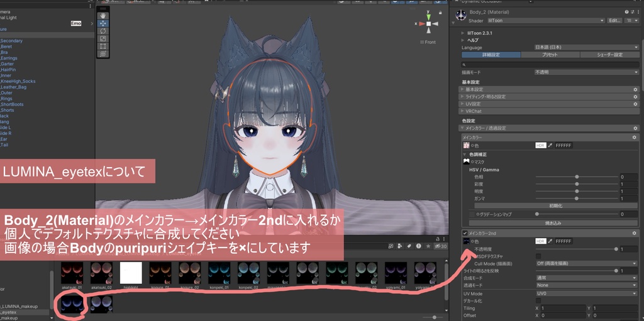Click Search by Type icon in Project toolbar

coord(401,246)
